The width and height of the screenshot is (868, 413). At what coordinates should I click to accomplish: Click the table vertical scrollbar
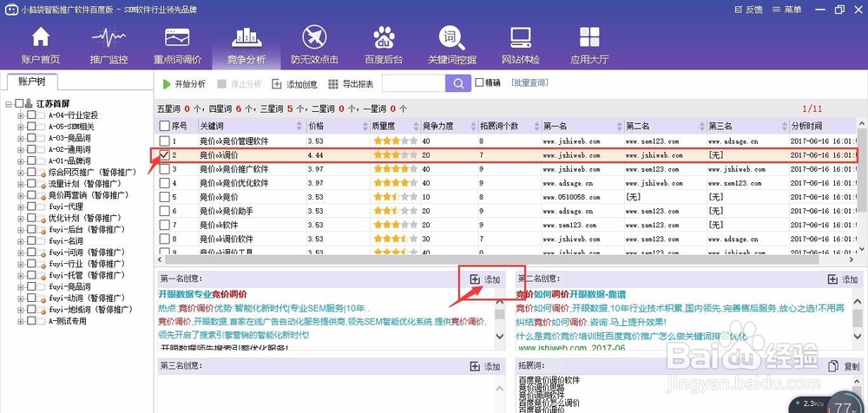click(863, 169)
